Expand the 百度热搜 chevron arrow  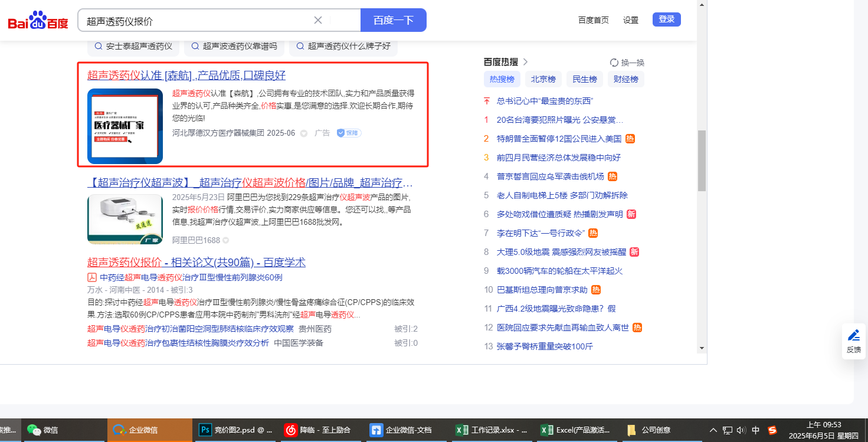click(525, 62)
